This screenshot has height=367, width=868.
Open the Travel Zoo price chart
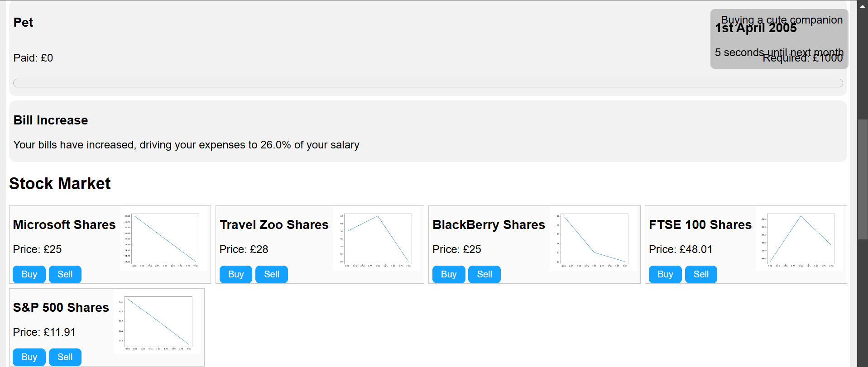[377, 239]
